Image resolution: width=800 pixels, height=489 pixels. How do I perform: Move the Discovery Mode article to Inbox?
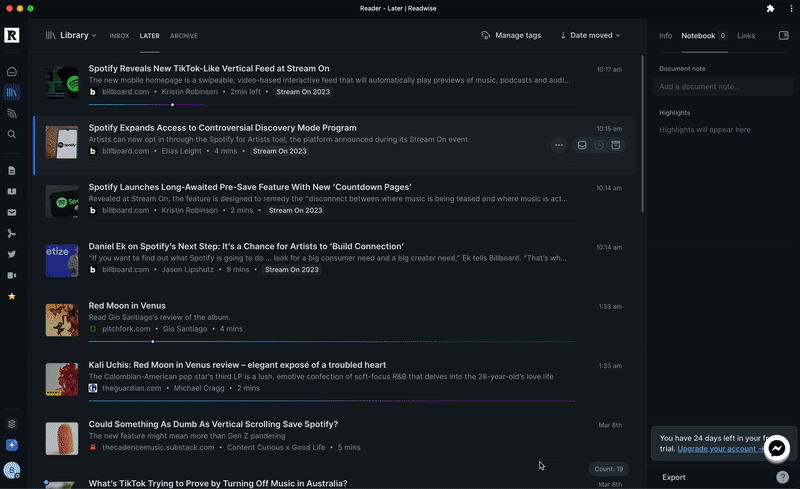582,145
